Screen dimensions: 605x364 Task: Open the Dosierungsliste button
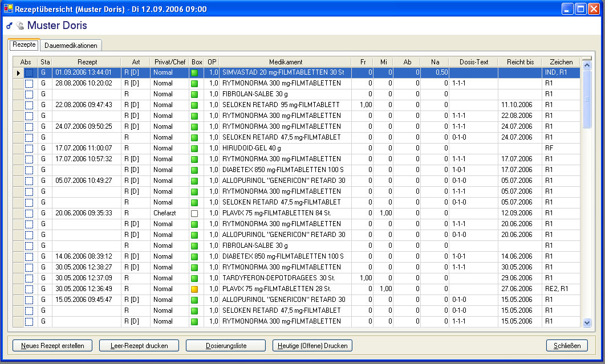pyautogui.click(x=226, y=346)
